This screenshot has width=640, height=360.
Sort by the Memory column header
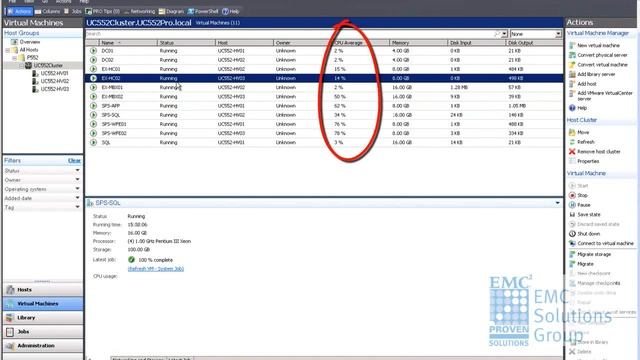tap(418, 42)
